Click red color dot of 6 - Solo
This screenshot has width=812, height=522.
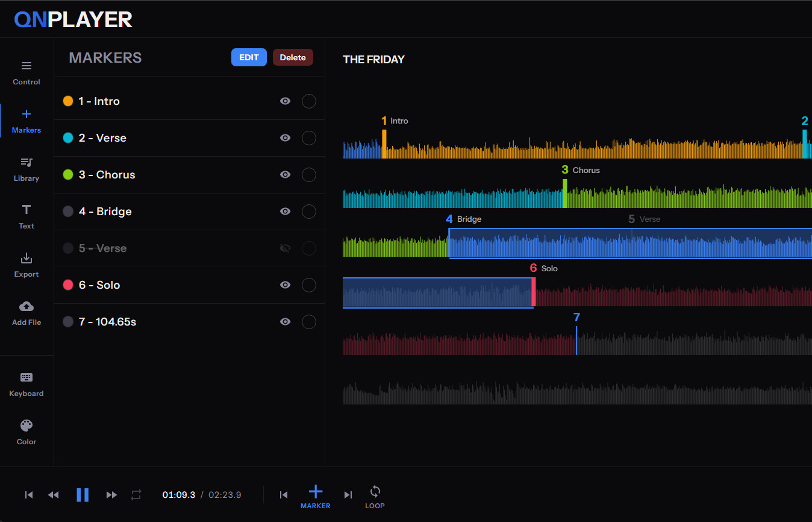pos(68,285)
